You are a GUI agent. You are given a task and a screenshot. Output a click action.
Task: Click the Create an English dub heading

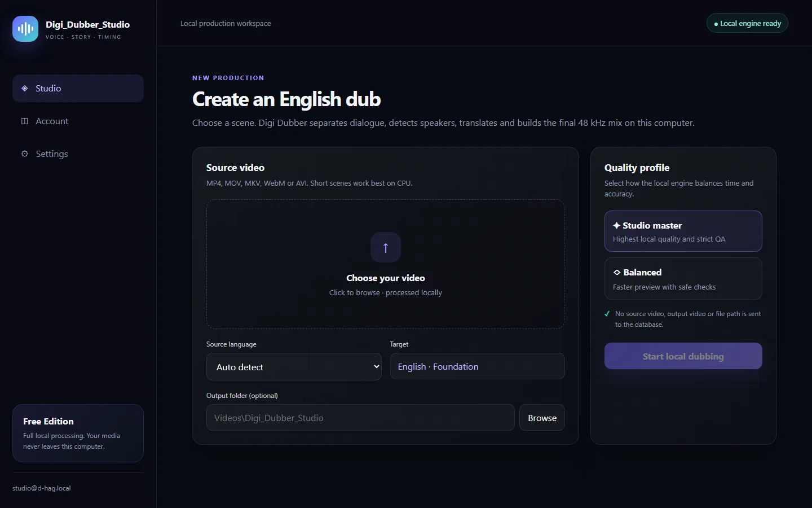coord(286,99)
